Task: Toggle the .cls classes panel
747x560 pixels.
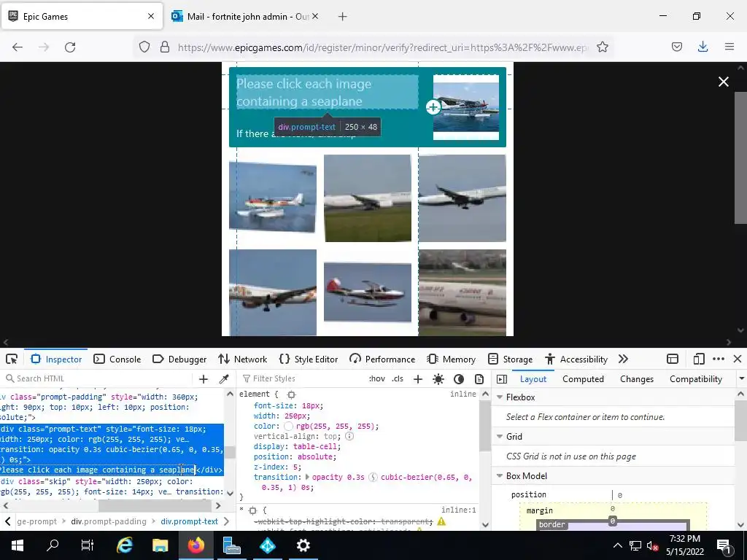Action: pos(398,378)
